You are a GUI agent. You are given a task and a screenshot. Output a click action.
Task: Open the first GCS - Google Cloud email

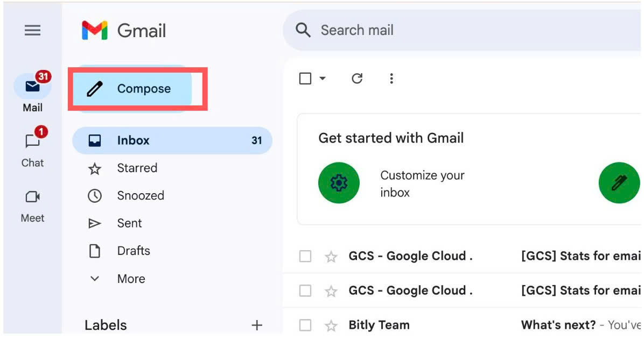(462, 256)
